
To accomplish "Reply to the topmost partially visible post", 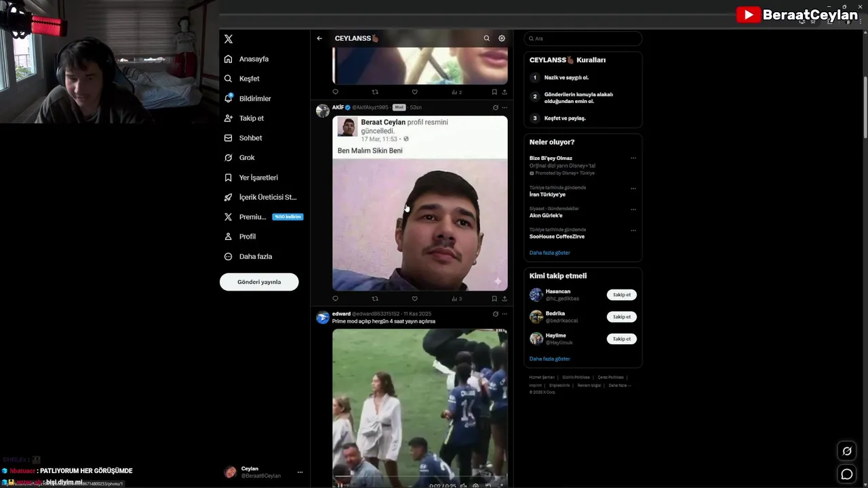I will (x=335, y=92).
